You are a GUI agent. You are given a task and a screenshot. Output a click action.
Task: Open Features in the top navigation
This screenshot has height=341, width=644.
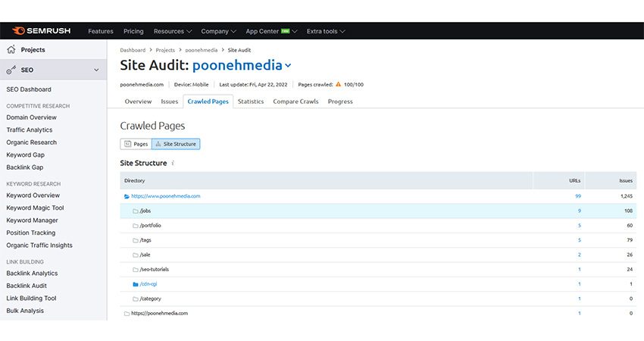click(101, 31)
